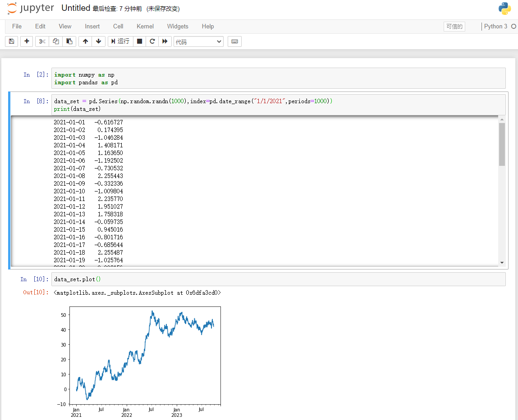Open the Widgets menu
Screen dimensions: 518x420
[x=177, y=26]
